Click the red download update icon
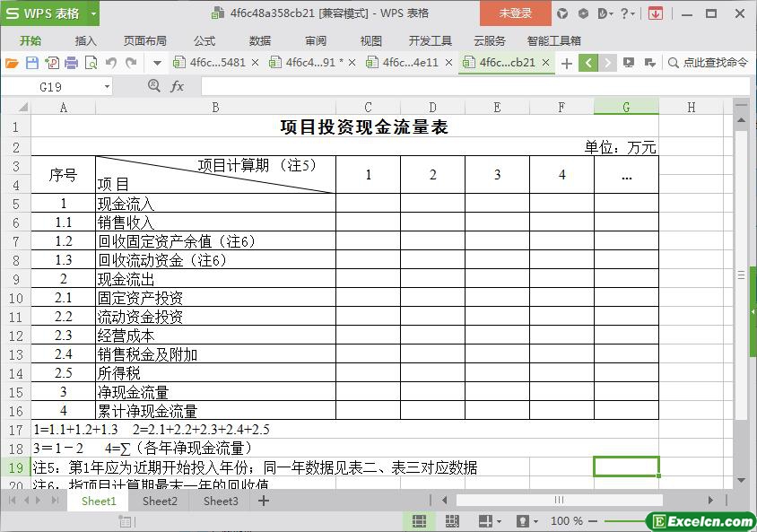This screenshot has height=532, width=757. (655, 13)
